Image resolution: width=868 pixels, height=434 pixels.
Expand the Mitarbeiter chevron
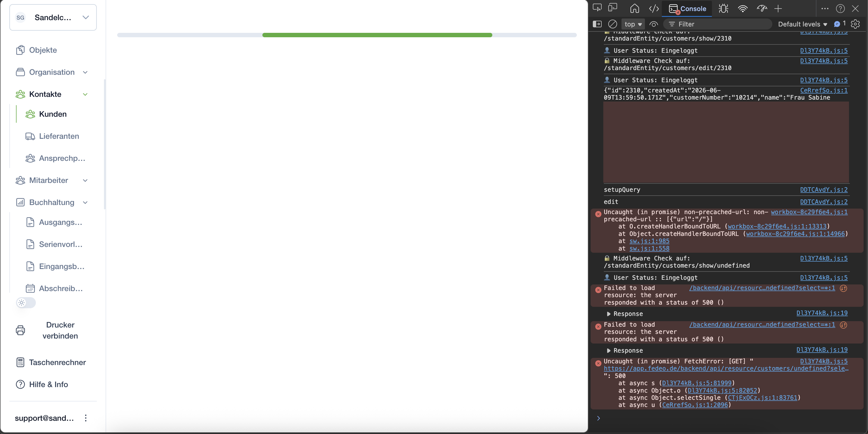tap(85, 180)
